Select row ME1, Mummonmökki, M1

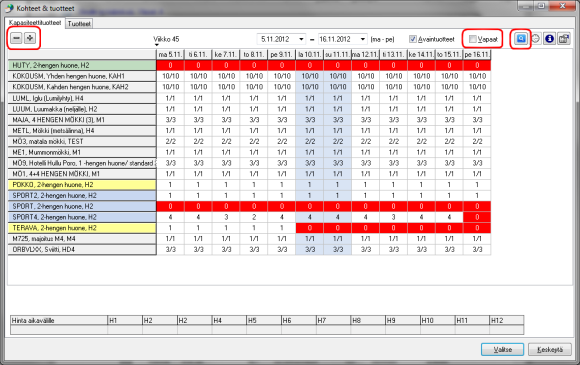(x=82, y=152)
